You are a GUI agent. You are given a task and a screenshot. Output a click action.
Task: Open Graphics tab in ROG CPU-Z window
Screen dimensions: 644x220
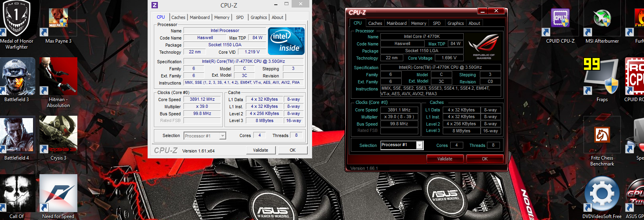coord(455,23)
